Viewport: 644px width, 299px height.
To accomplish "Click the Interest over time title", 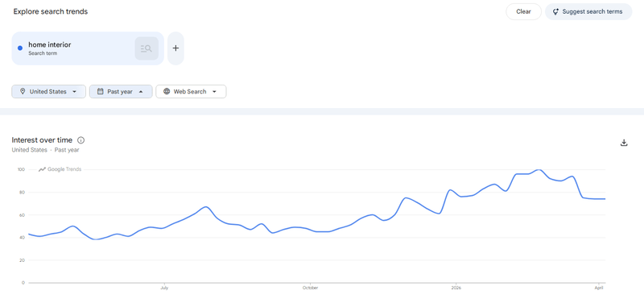I will point(42,140).
